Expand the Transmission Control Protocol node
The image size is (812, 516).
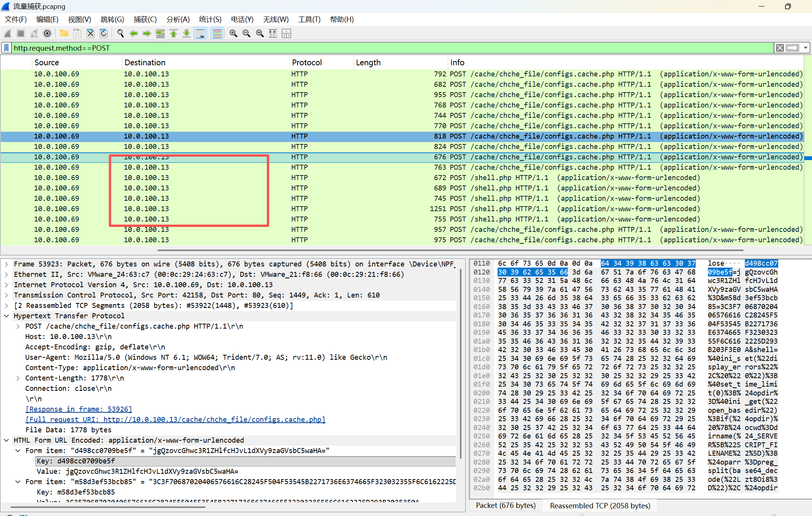click(7, 295)
